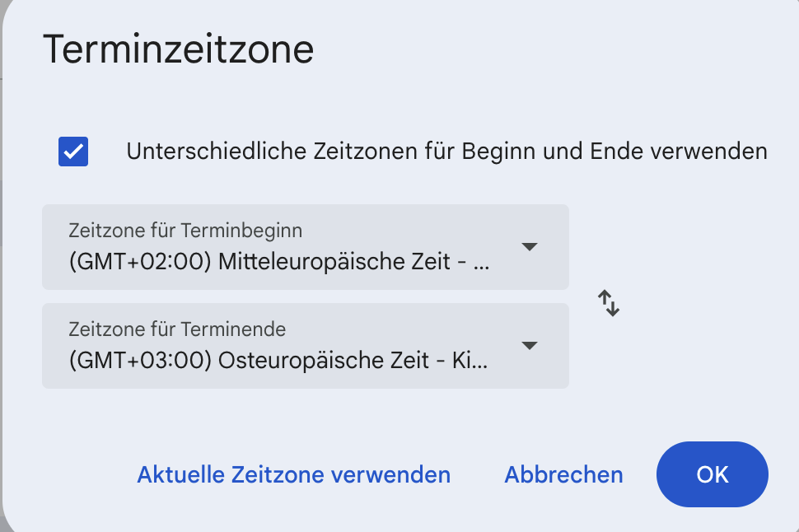The image size is (799, 532).
Task: Expand the 'Zeitzone für Terminende' dropdown arrow
Action: pos(530,346)
